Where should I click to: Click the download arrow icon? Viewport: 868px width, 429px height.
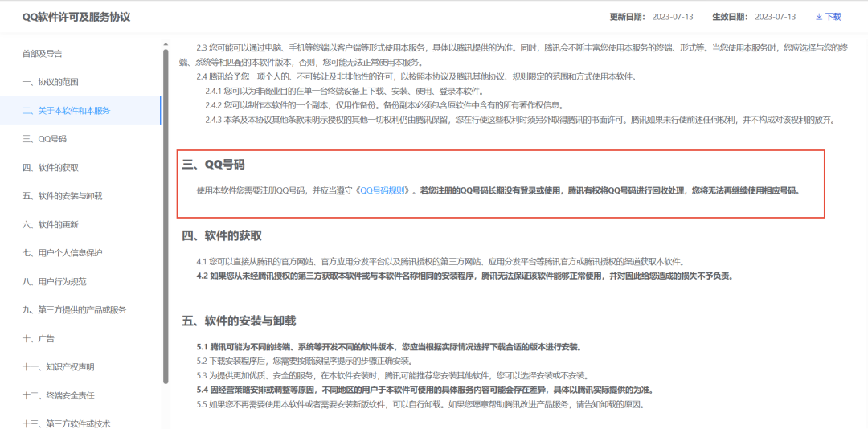click(x=819, y=17)
